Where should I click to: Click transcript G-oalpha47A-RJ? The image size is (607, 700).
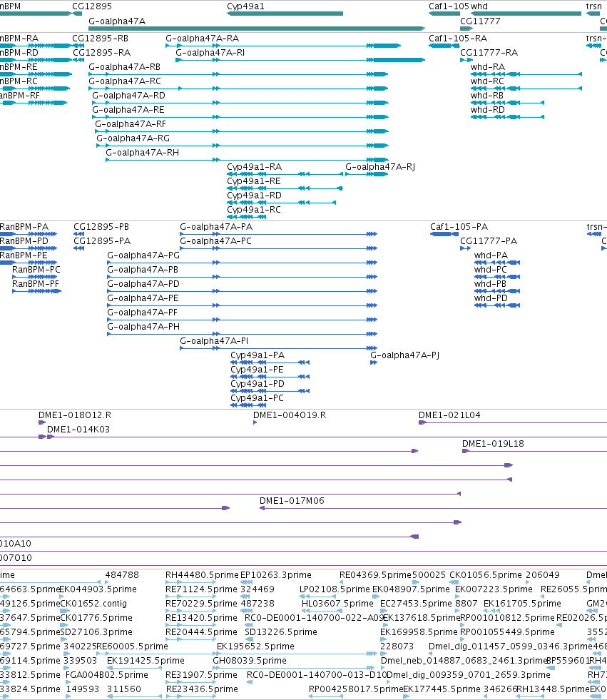(x=380, y=167)
